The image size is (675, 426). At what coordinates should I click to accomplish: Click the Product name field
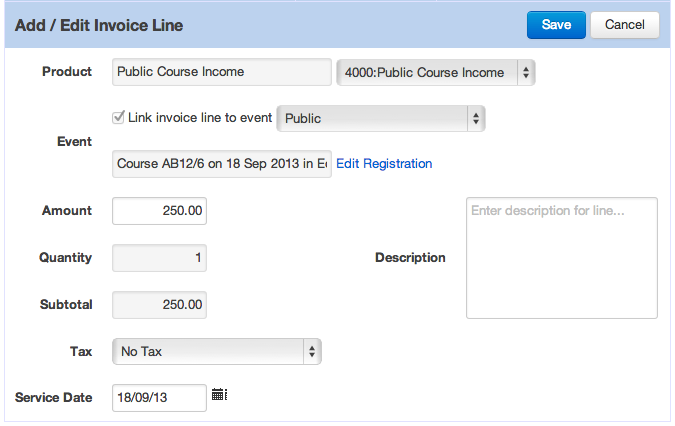pos(222,72)
